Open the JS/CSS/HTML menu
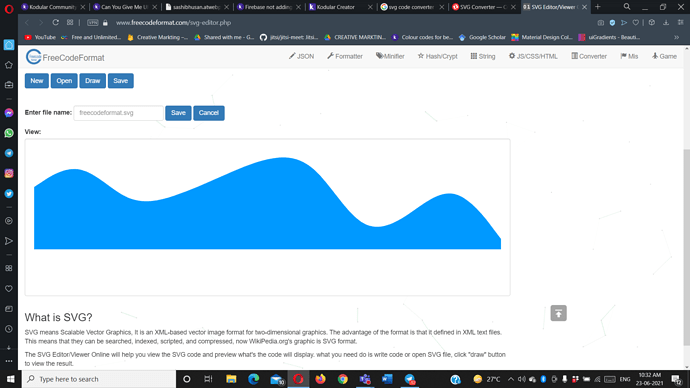690x388 pixels. [533, 56]
